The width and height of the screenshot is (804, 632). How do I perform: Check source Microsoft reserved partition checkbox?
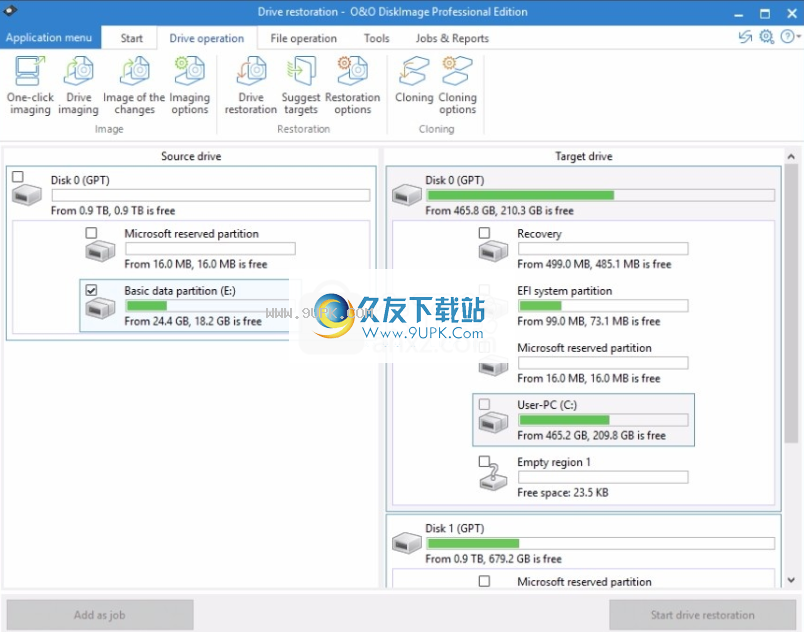click(x=91, y=233)
